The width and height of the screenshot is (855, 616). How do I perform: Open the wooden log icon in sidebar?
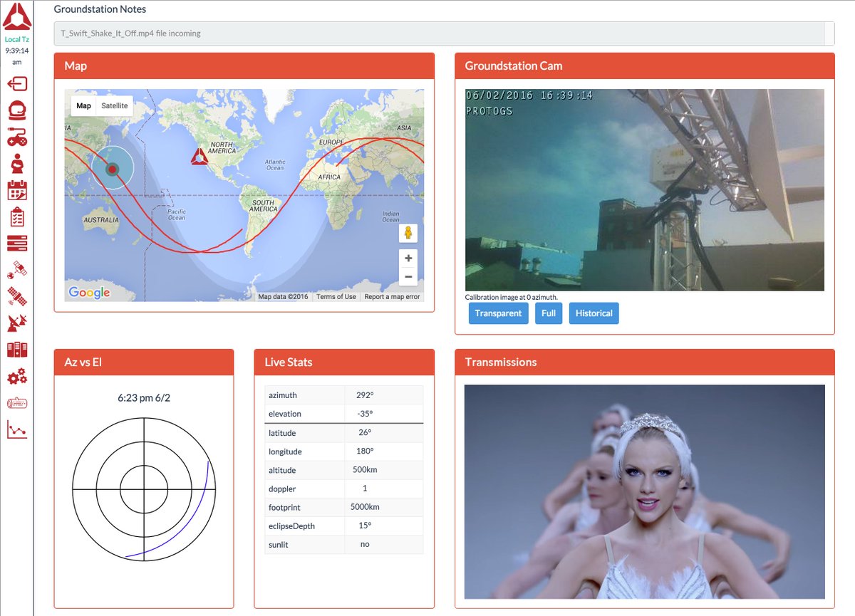pos(17,403)
